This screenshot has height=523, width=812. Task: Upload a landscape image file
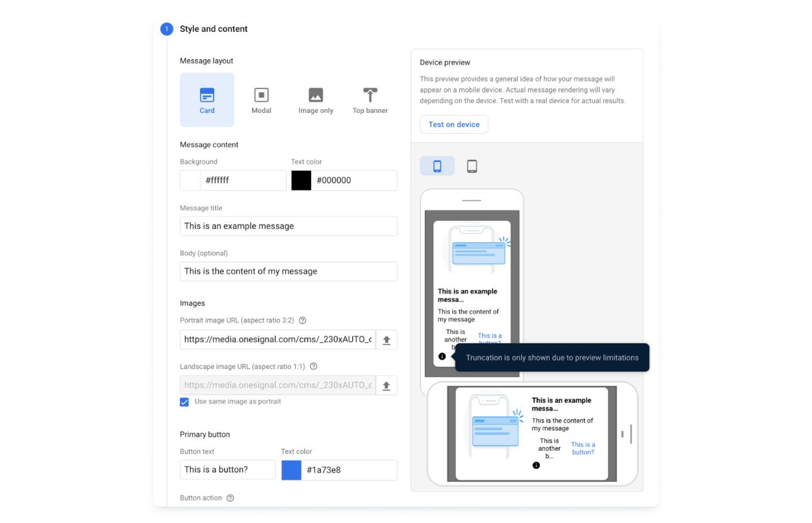tap(387, 385)
